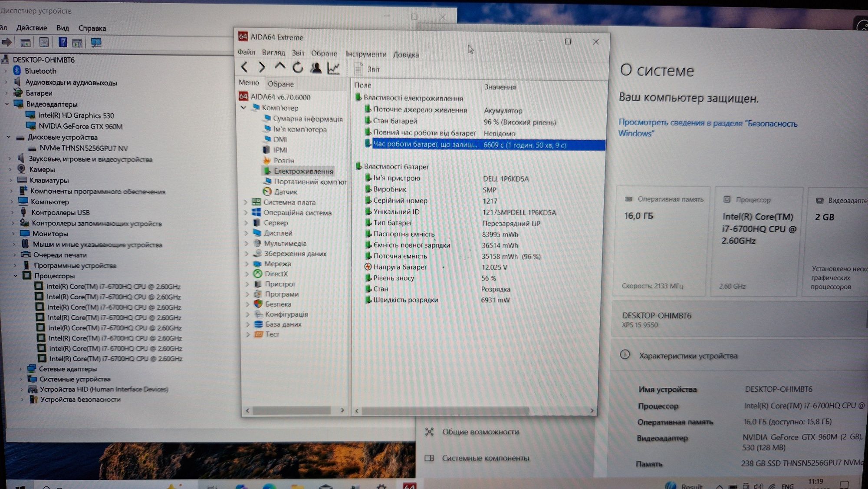Select Сумарна інформація in AIDA64 tree
Screen dimensions: 868x489
(303, 119)
